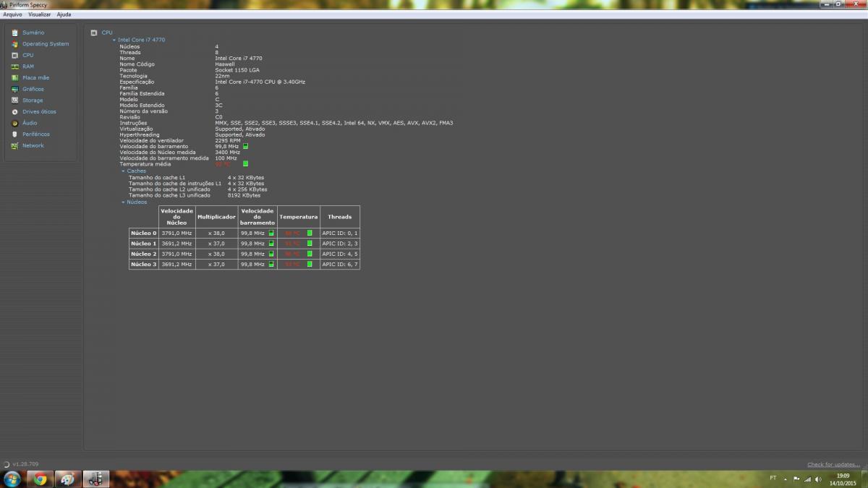This screenshot has width=868, height=488.
Task: Click Núcleo 2 temperature graph icon
Action: pos(310,254)
